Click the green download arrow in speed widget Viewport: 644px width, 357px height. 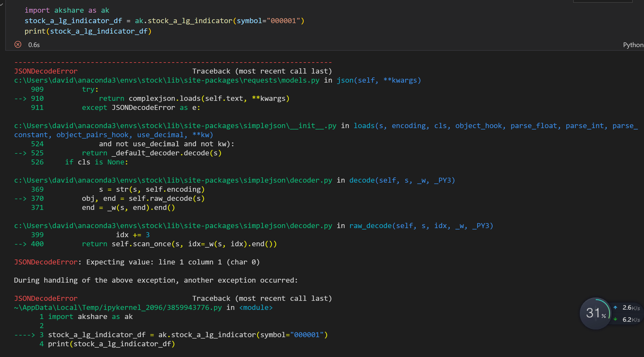616,320
